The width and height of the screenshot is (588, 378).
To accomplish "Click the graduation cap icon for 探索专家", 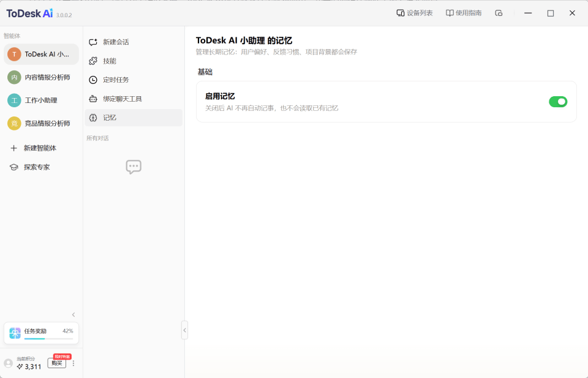I will [14, 167].
